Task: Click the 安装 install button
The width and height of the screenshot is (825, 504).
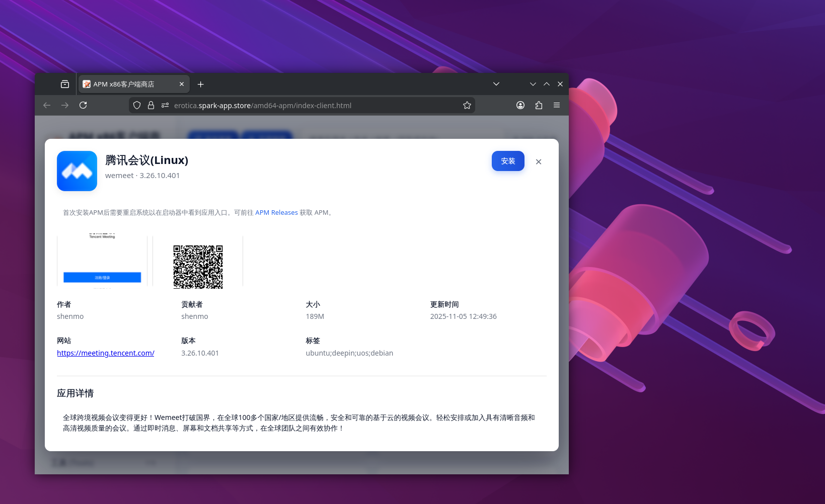Action: [508, 161]
